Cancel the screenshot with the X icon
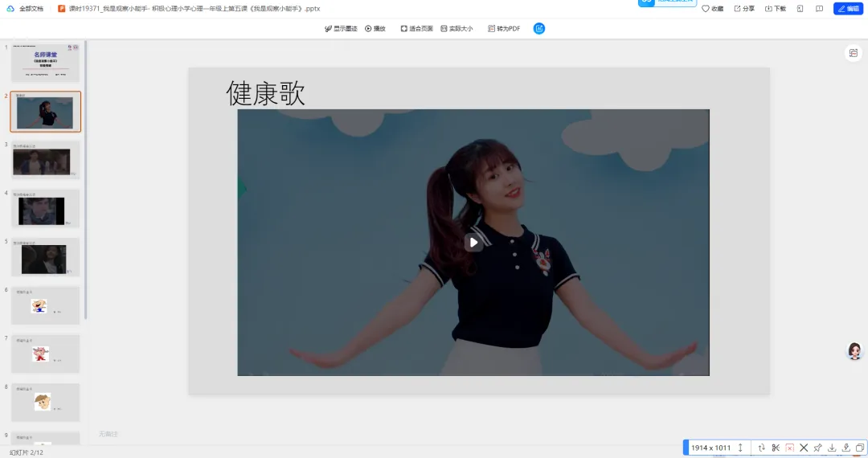This screenshot has width=868, height=458. pyautogui.click(x=804, y=448)
